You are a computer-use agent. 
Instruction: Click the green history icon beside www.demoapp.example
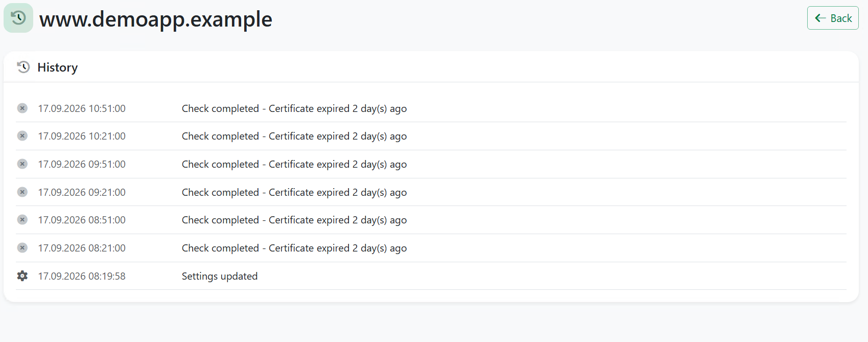(18, 18)
